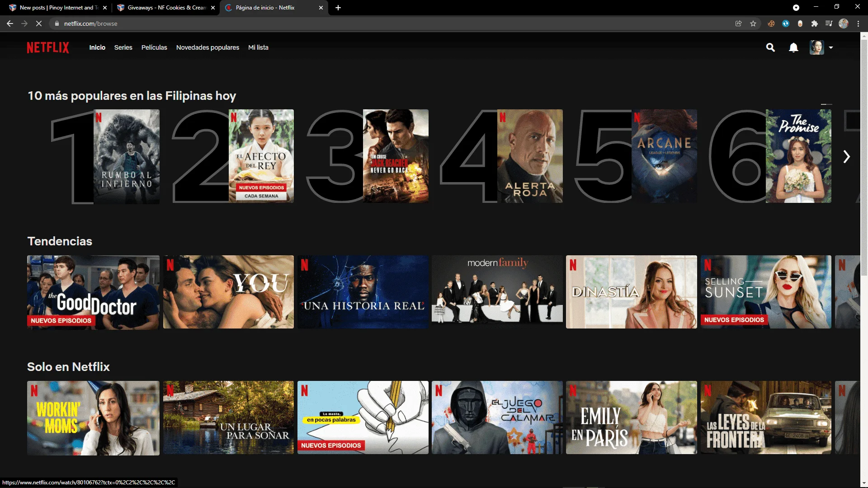Close the Página de inicio - Netflix tab
The height and width of the screenshot is (488, 868).
click(x=321, y=8)
